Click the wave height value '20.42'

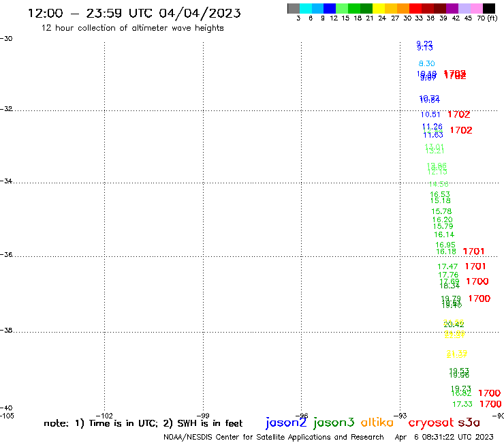click(454, 324)
